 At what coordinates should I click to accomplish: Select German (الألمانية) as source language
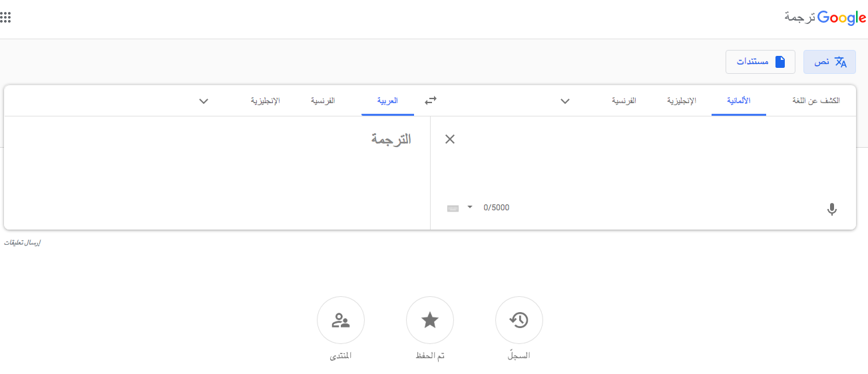[x=738, y=100]
